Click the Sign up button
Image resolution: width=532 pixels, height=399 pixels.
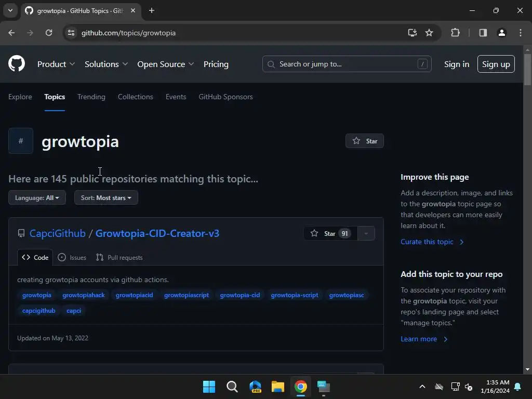coord(496,64)
